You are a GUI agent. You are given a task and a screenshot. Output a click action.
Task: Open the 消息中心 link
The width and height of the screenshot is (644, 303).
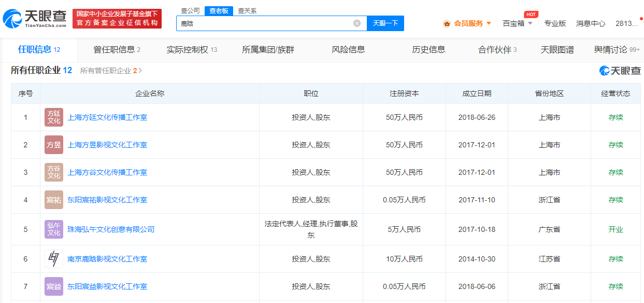[x=591, y=23]
